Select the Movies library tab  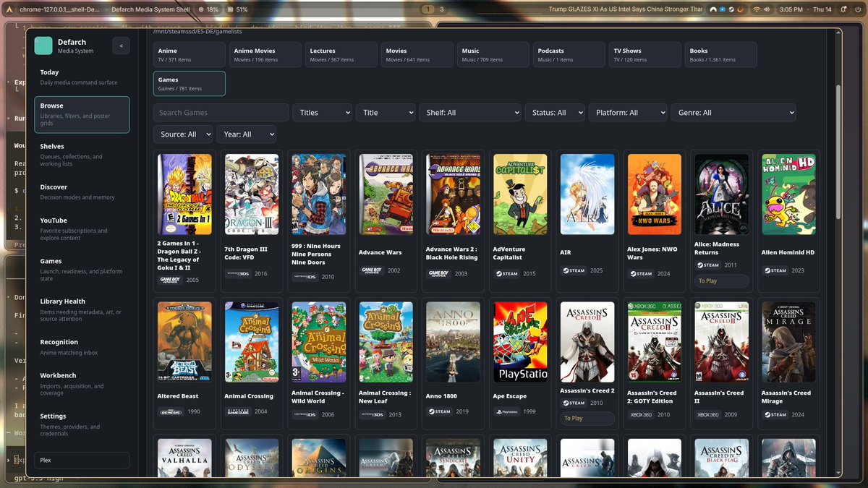point(417,55)
